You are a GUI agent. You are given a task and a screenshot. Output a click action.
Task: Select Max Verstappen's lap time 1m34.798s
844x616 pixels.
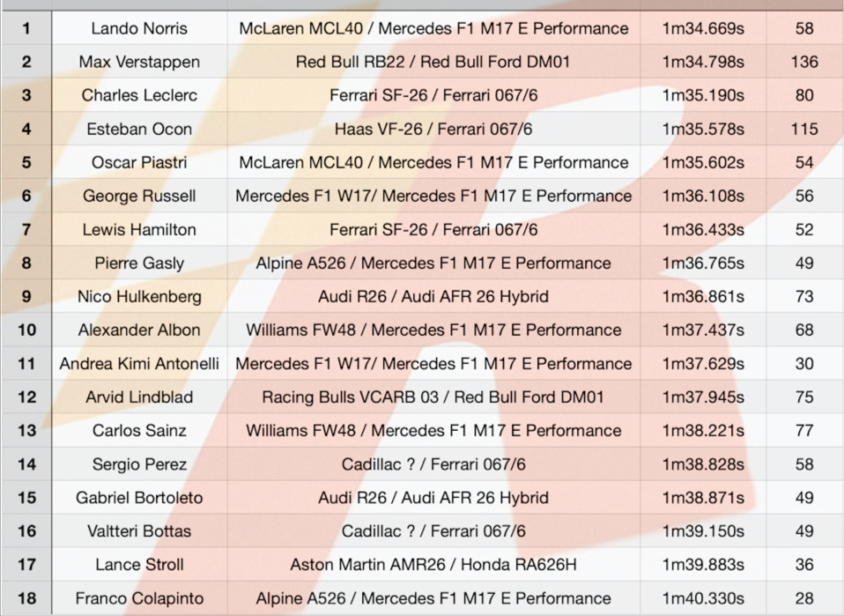point(703,62)
